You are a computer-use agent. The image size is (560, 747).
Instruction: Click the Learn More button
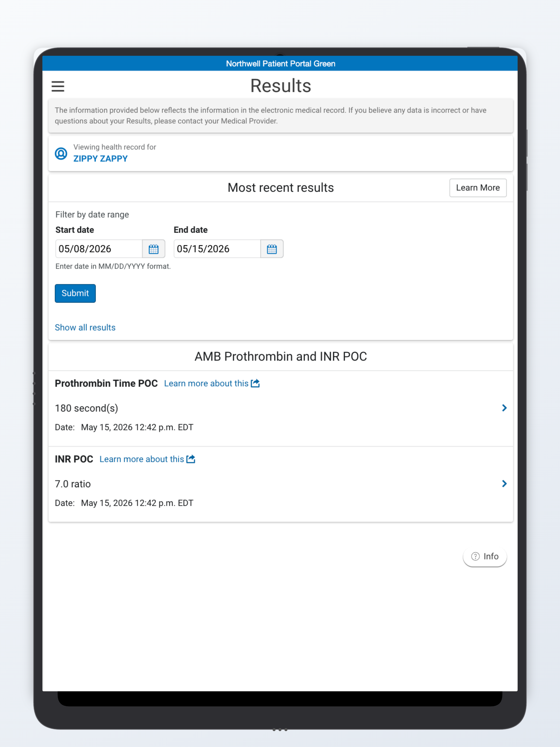point(478,188)
